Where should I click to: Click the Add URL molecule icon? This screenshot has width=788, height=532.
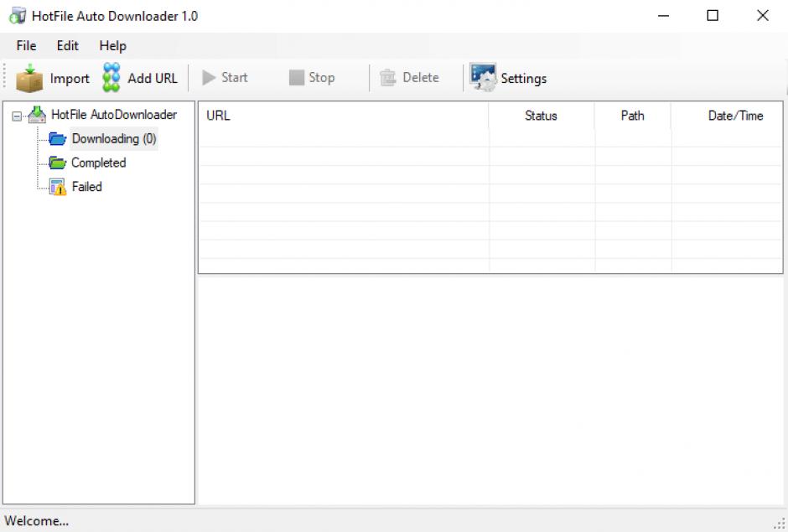click(111, 77)
